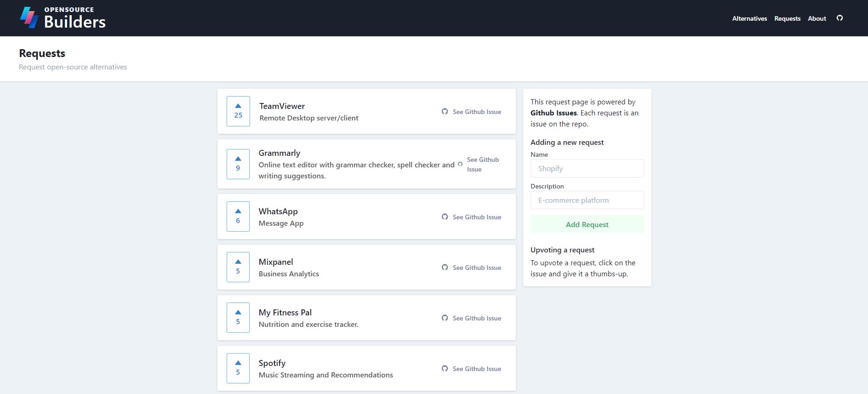Click the Grammarly request title

point(279,153)
